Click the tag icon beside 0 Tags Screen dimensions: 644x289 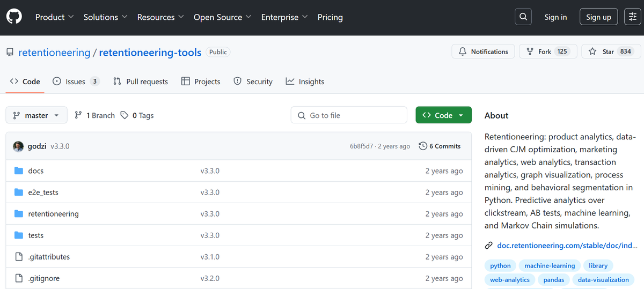click(x=125, y=115)
